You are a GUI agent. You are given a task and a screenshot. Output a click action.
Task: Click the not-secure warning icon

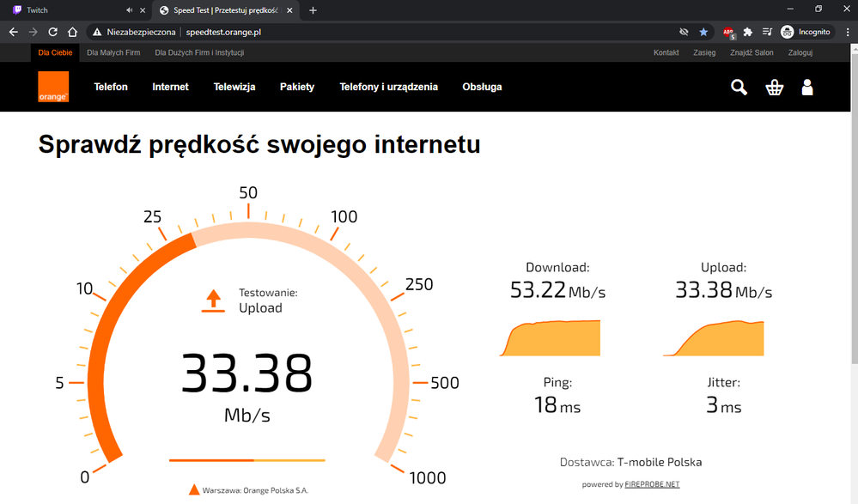pyautogui.click(x=97, y=33)
